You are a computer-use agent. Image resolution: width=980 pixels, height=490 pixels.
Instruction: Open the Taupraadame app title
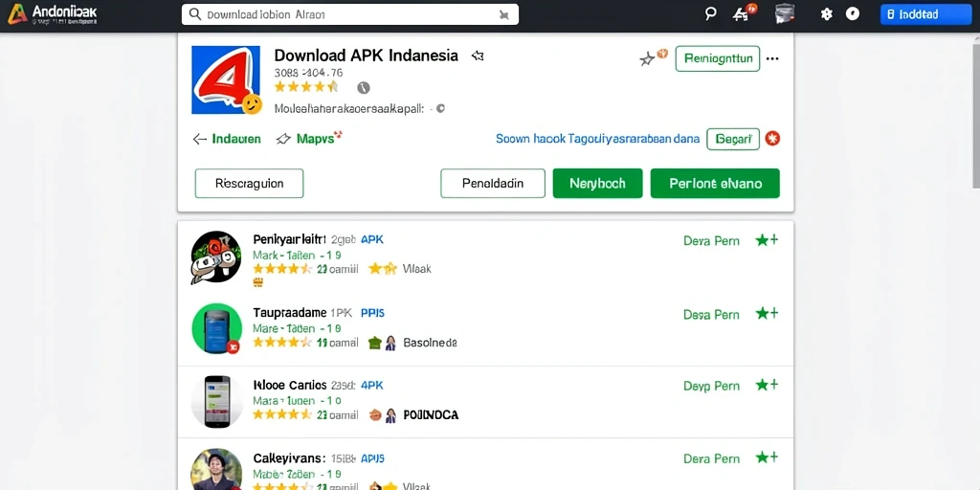coord(289,313)
